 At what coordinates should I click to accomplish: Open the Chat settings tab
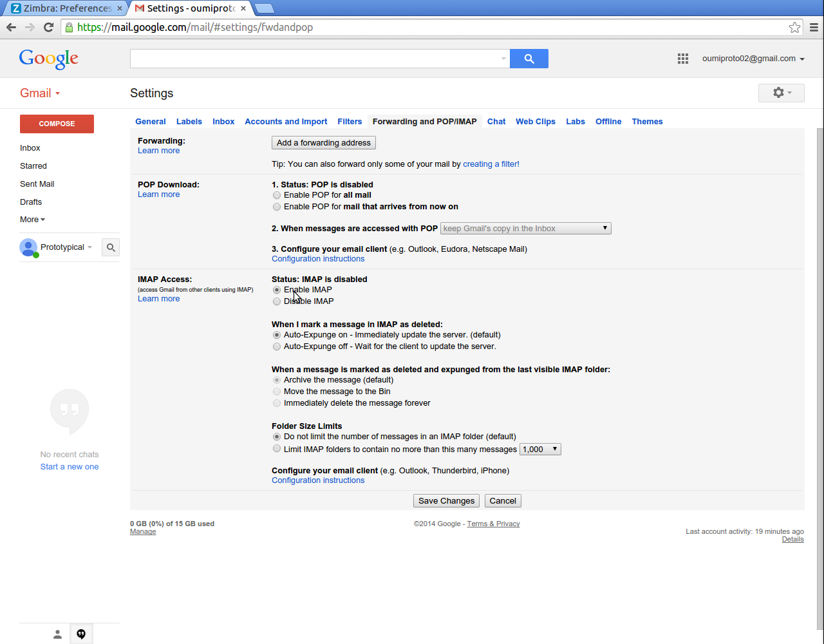(x=496, y=122)
